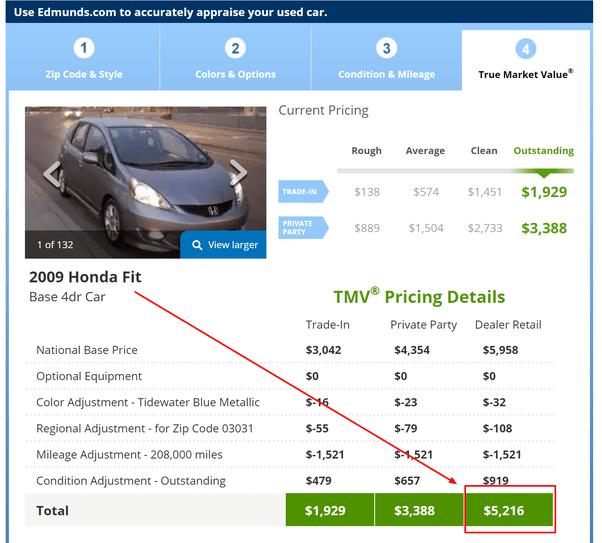The image size is (602, 543).
Task: Click the green marker on the condition slider
Action: point(543,173)
